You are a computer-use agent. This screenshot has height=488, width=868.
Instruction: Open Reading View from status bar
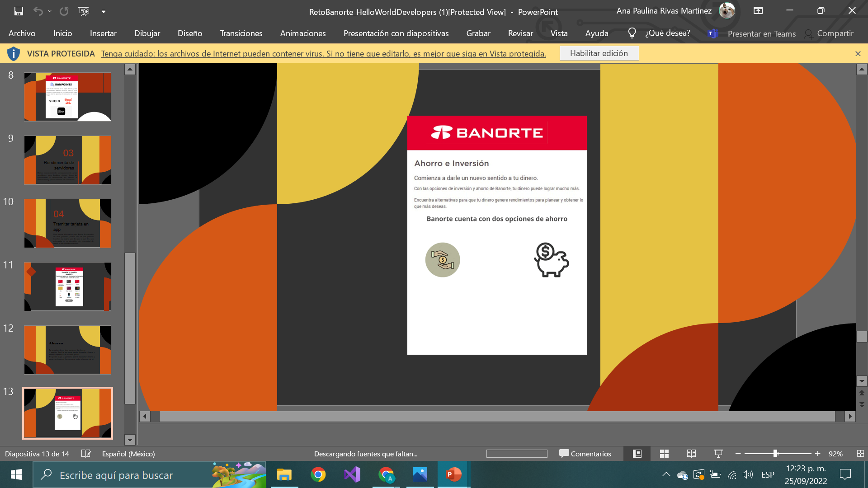(691, 454)
